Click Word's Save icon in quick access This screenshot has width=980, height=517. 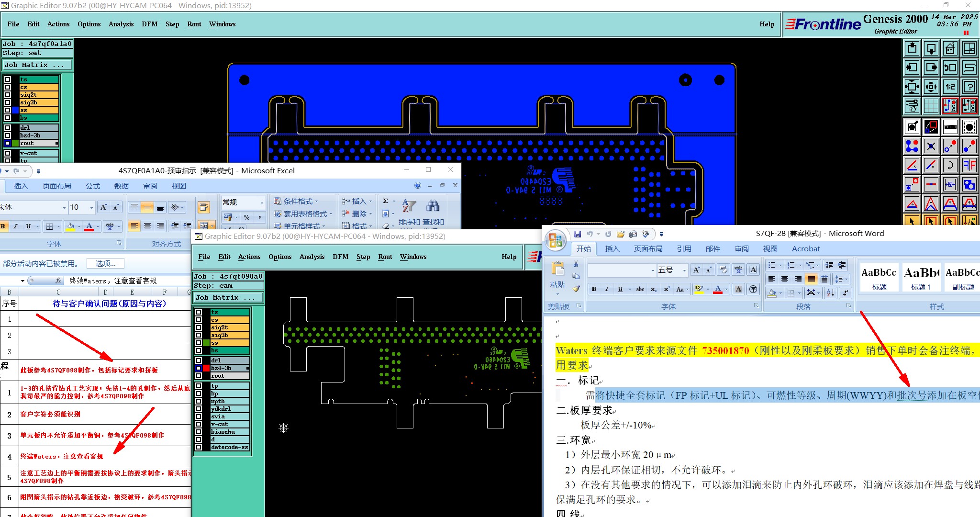coord(578,234)
